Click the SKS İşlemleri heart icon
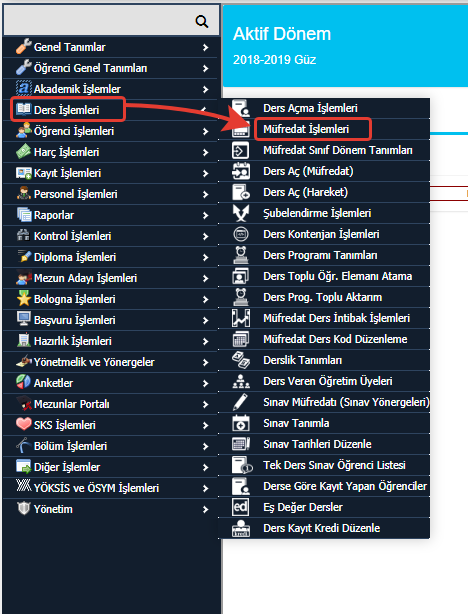468x614 pixels. coord(23,424)
